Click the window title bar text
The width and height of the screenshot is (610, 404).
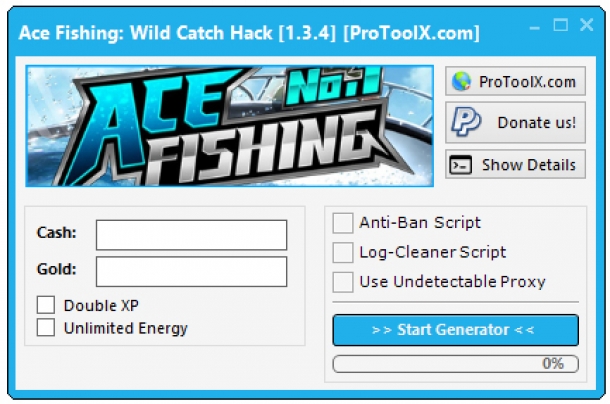tap(249, 33)
